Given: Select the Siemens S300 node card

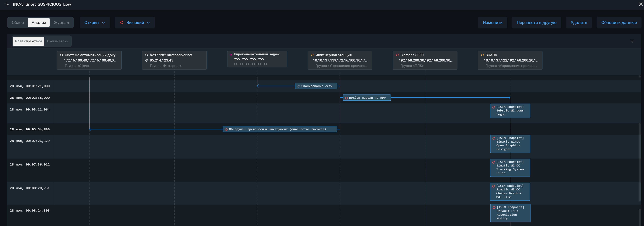Looking at the screenshot, I should [x=425, y=60].
